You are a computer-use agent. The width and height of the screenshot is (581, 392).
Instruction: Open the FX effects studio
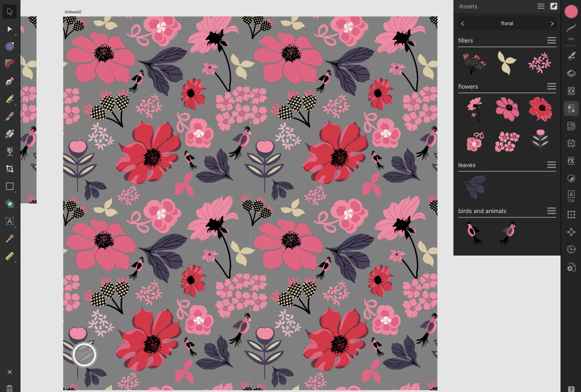pyautogui.click(x=571, y=161)
